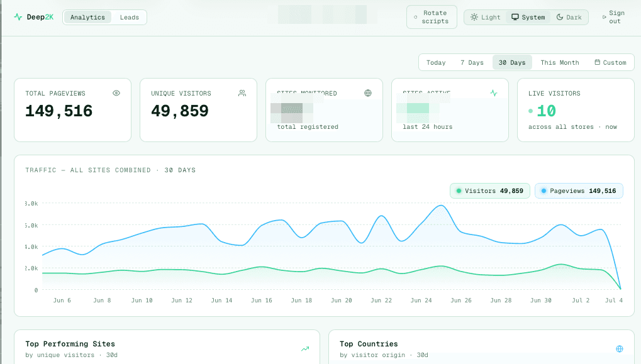The height and width of the screenshot is (364, 641).
Task: Click the circular icon in Rotate scripts button
Action: (416, 17)
